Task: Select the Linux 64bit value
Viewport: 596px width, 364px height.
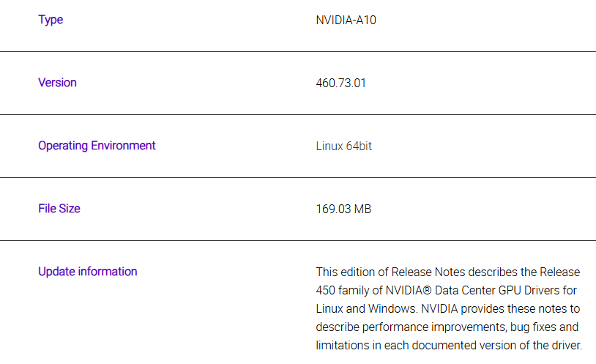Action: coord(343,146)
